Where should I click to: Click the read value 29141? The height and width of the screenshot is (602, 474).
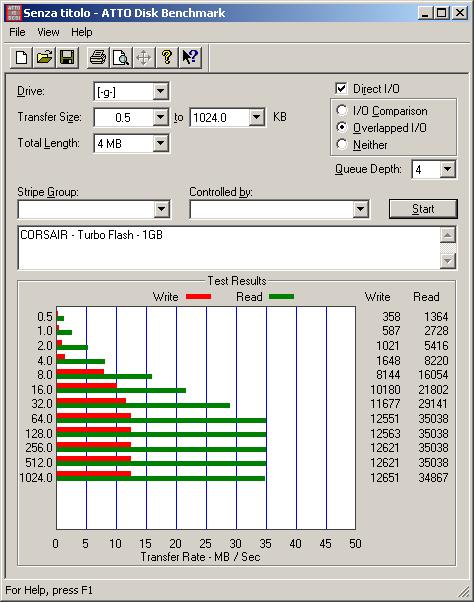click(x=433, y=404)
